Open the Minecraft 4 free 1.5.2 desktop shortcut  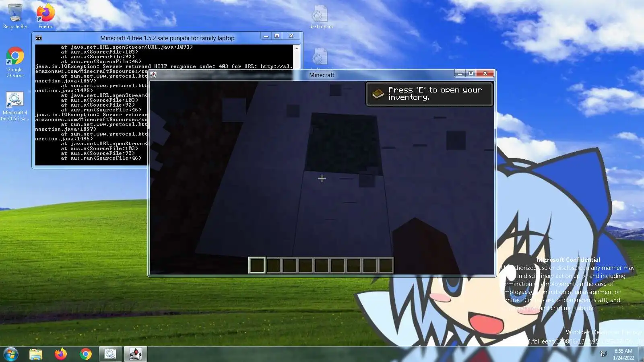point(15,107)
